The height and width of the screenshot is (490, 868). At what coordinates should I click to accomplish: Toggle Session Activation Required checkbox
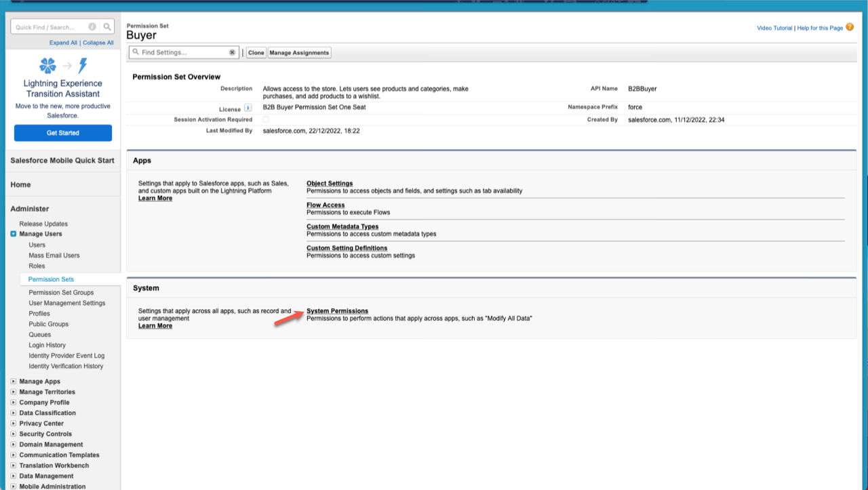(266, 119)
